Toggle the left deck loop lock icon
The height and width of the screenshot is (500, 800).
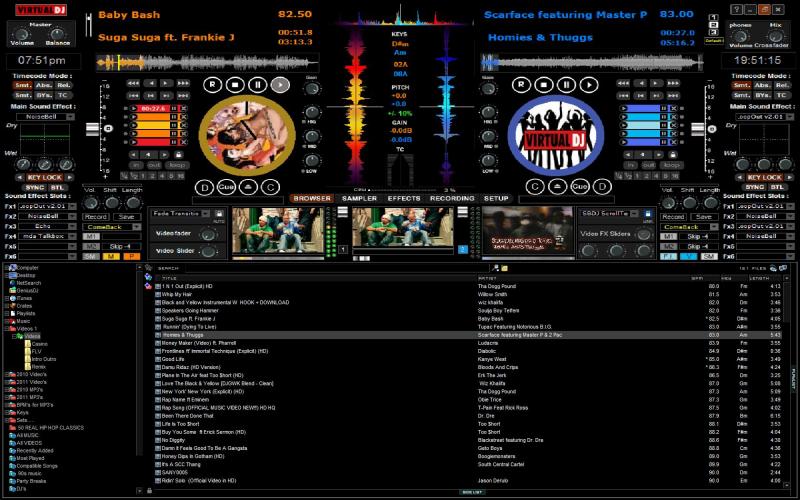click(x=179, y=155)
